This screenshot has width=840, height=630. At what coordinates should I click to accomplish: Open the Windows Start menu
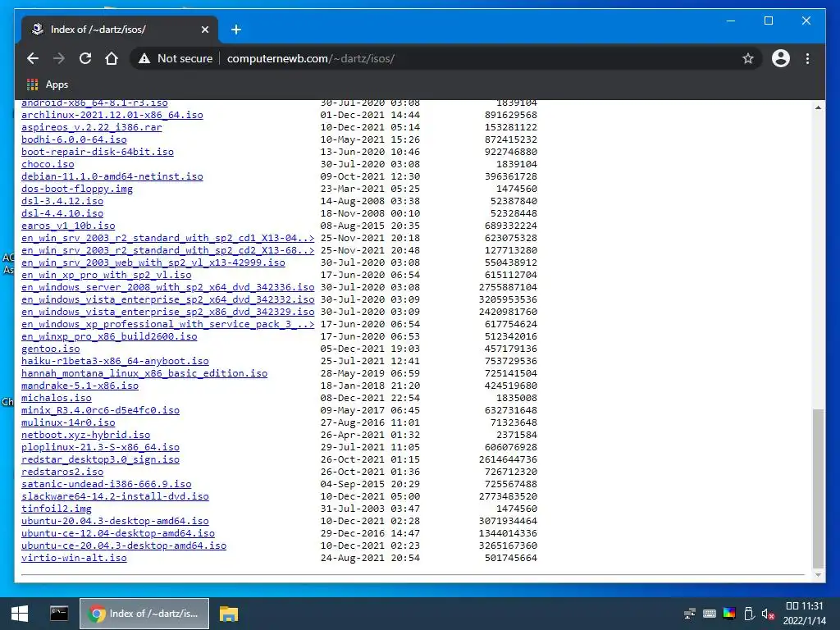coord(20,614)
